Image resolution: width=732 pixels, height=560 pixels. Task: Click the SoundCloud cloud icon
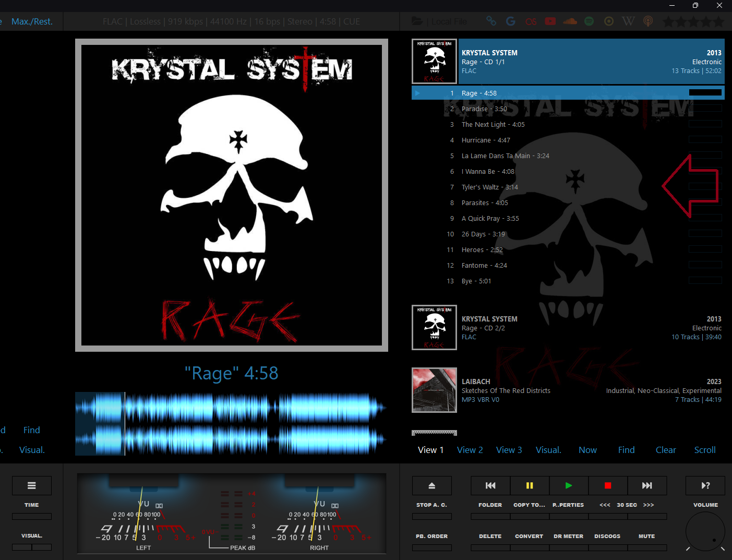[x=570, y=21]
